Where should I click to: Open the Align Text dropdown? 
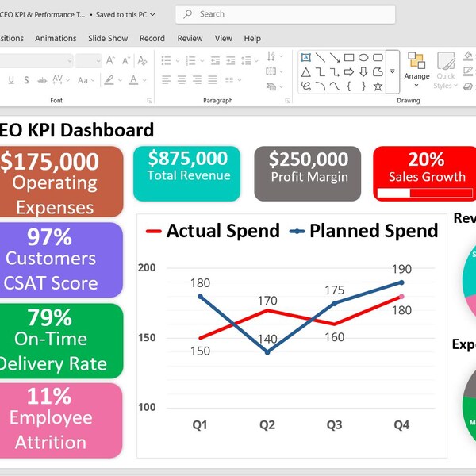pyautogui.click(x=274, y=71)
